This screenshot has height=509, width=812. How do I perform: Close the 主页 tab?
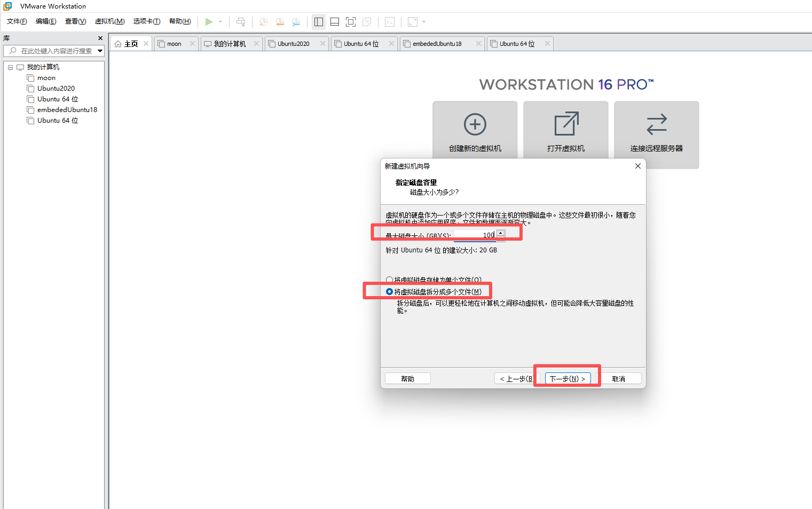coord(146,44)
